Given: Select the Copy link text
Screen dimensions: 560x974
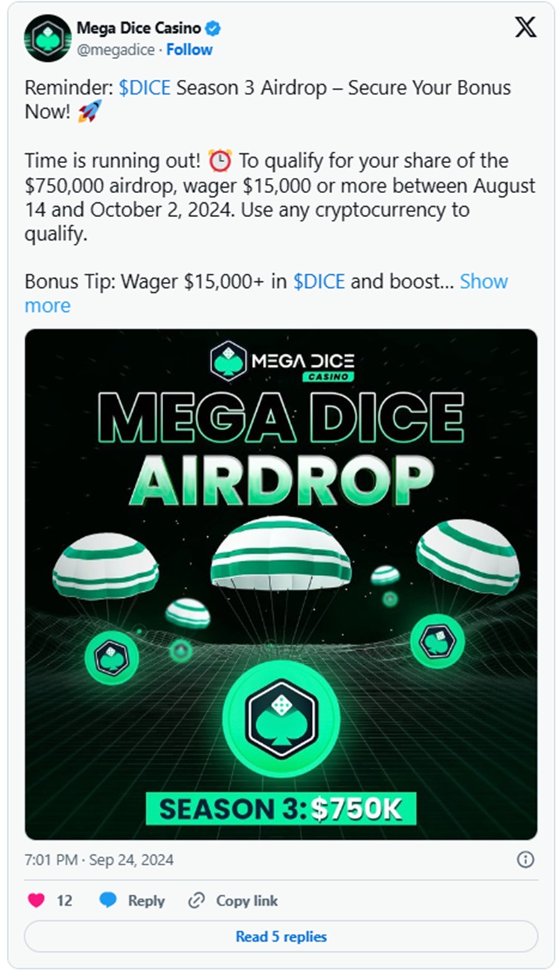Looking at the screenshot, I should coord(247,900).
